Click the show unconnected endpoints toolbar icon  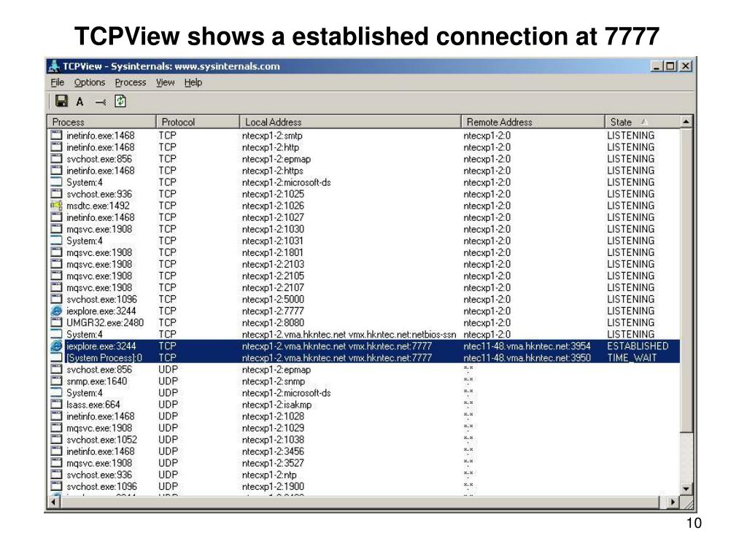(x=100, y=102)
